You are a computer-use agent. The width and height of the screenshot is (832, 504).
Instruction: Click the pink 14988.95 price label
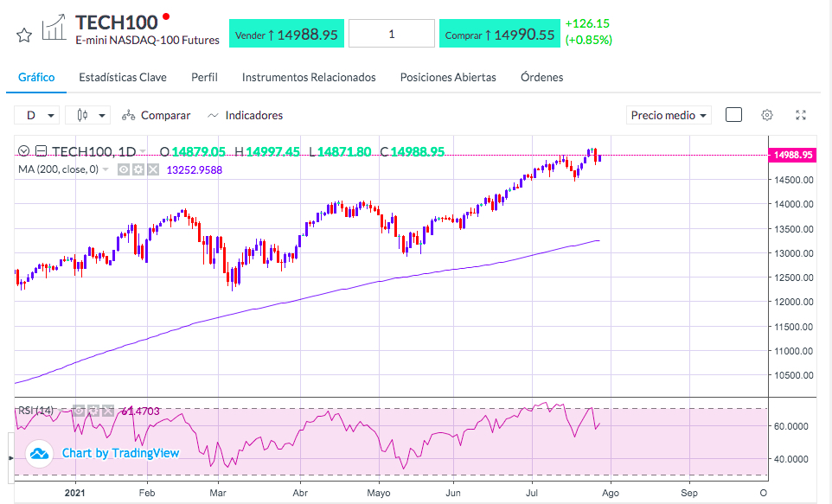pyautogui.click(x=793, y=155)
